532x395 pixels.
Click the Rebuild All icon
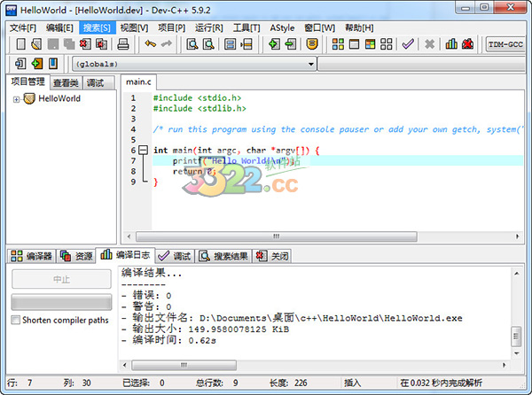[386, 44]
